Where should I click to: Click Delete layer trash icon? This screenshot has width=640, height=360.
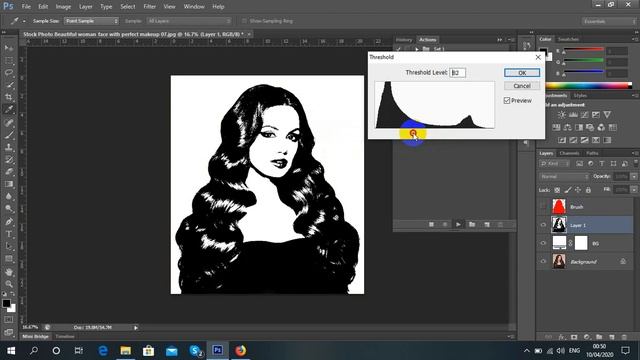click(624, 337)
